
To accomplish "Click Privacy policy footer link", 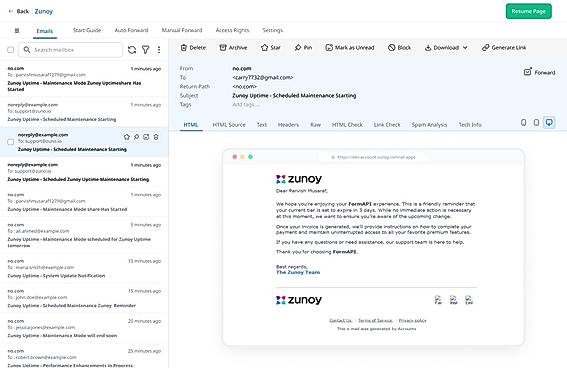I will (x=412, y=321).
